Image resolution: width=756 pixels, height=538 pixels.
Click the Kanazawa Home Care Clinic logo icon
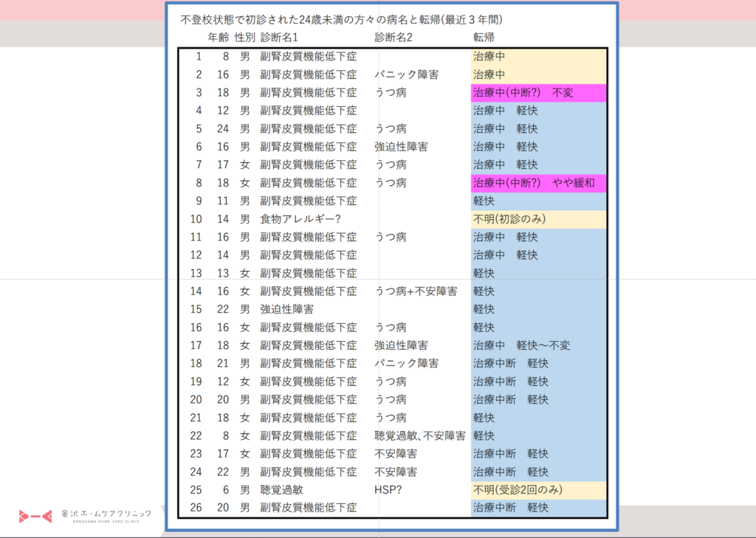tap(36, 515)
